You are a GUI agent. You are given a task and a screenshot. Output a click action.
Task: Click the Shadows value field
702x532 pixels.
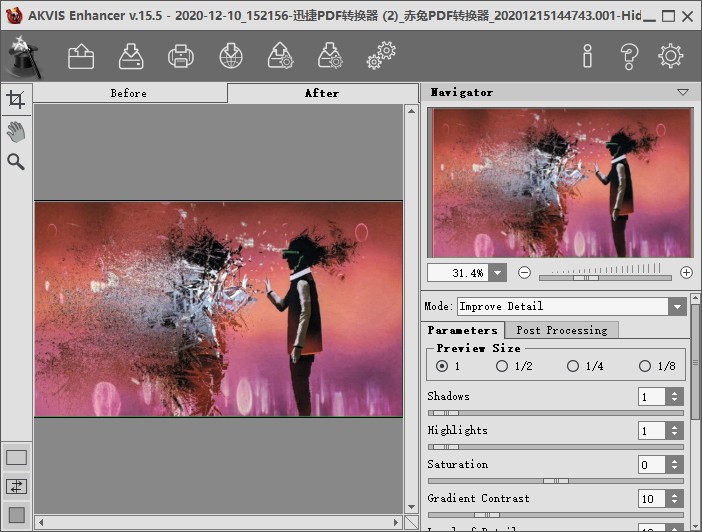click(652, 396)
